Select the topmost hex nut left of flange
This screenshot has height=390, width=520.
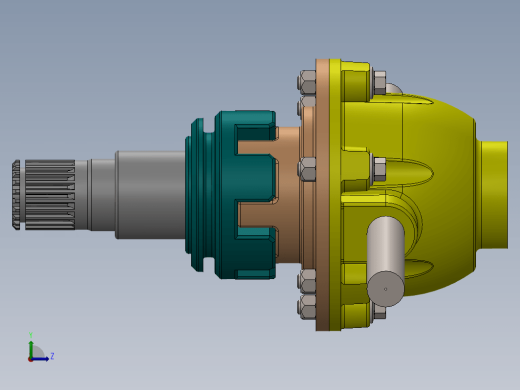(307, 82)
